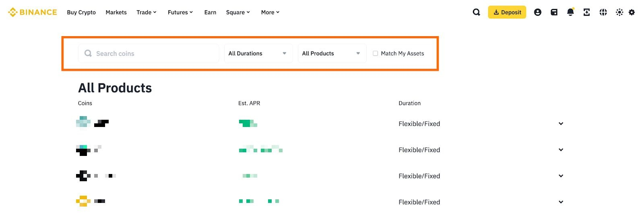Click the Earn navigation link

(210, 12)
